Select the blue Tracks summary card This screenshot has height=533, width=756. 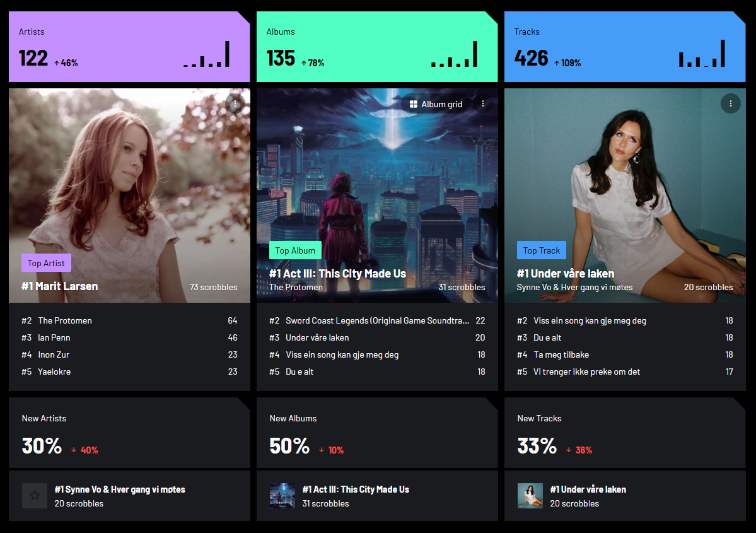[625, 47]
